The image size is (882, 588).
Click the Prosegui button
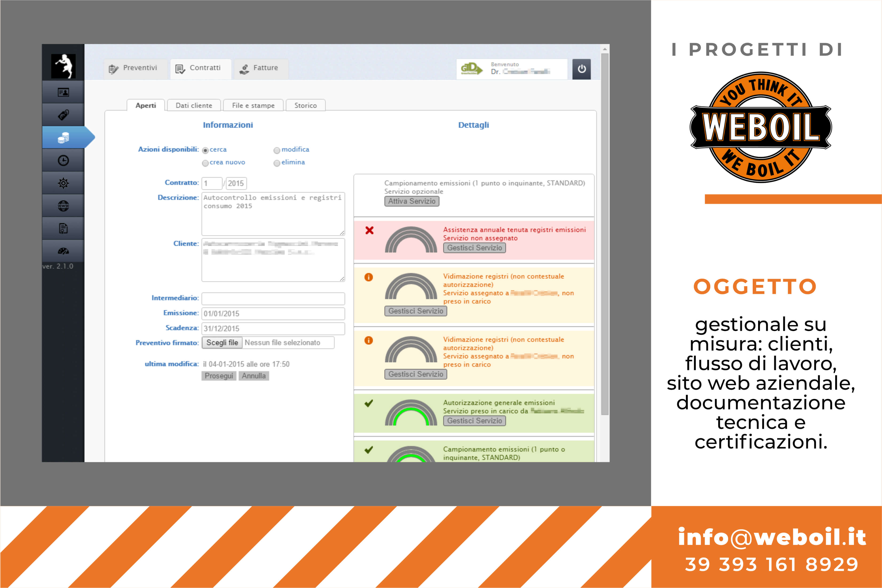[x=219, y=376]
